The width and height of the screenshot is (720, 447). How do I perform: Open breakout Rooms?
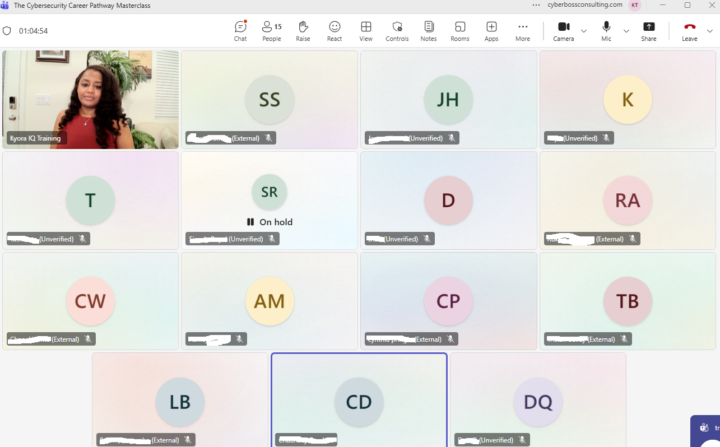click(x=460, y=31)
